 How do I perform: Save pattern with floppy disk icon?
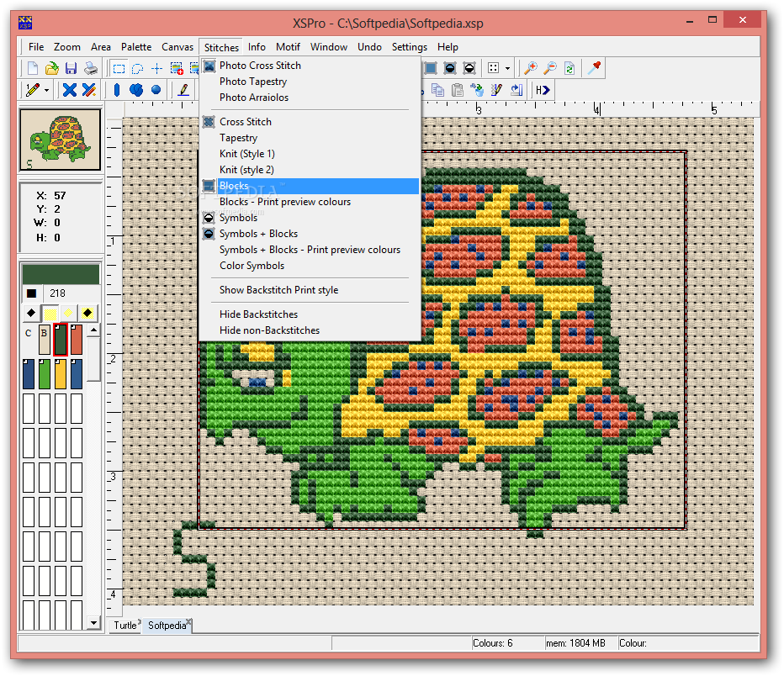[71, 68]
